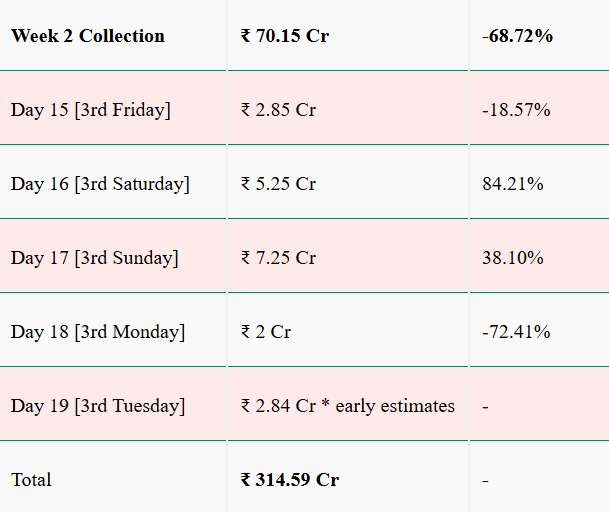Click the -68.72% change value
The width and height of the screenshot is (609, 512).
pyautogui.click(x=517, y=36)
